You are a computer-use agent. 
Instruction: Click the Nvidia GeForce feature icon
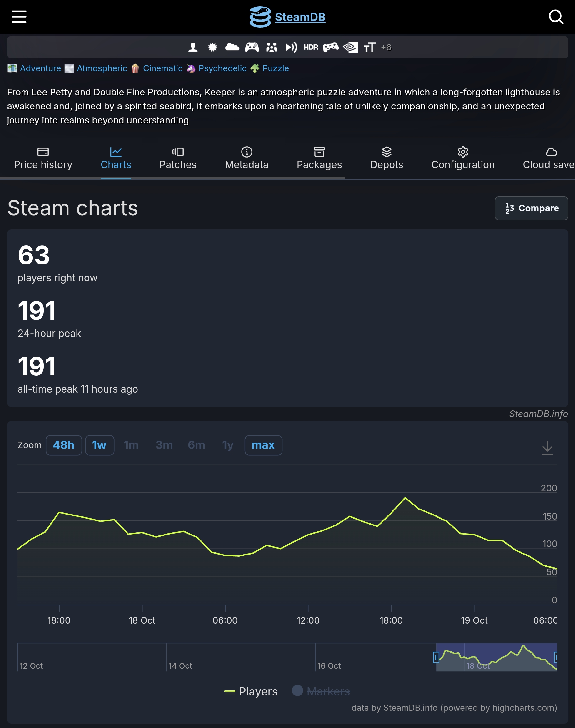pos(350,48)
